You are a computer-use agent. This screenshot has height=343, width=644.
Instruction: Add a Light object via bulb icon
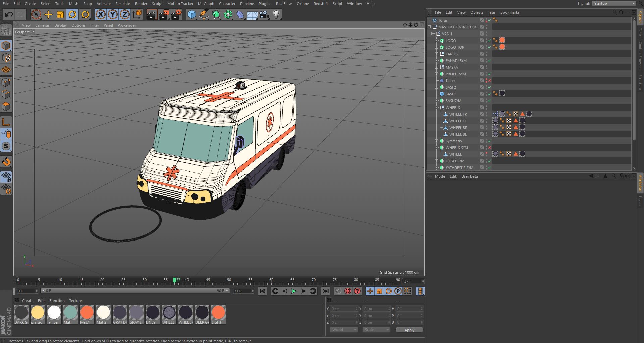[276, 14]
